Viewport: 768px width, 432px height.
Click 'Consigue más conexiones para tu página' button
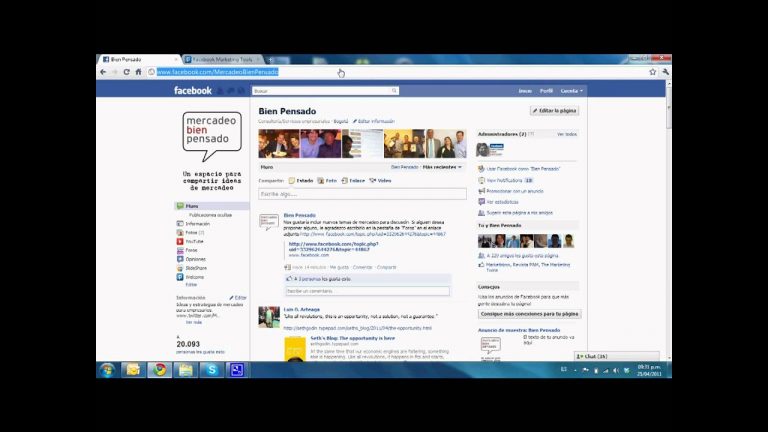(529, 314)
